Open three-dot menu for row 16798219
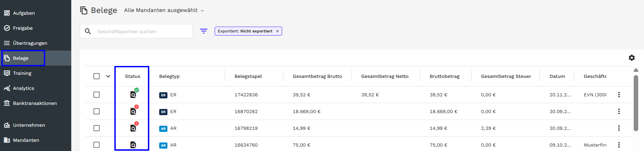This screenshot has height=151, width=644. tap(619, 128)
